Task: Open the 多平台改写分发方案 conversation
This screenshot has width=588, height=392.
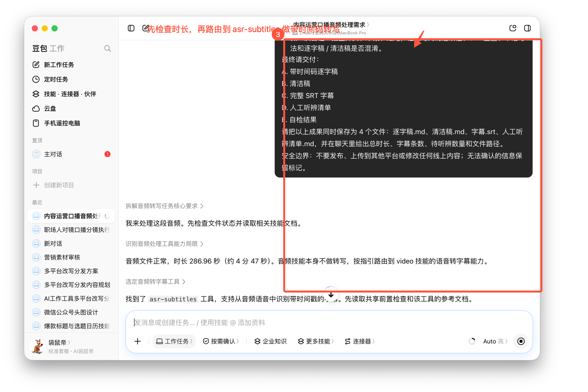Action: tap(71, 271)
